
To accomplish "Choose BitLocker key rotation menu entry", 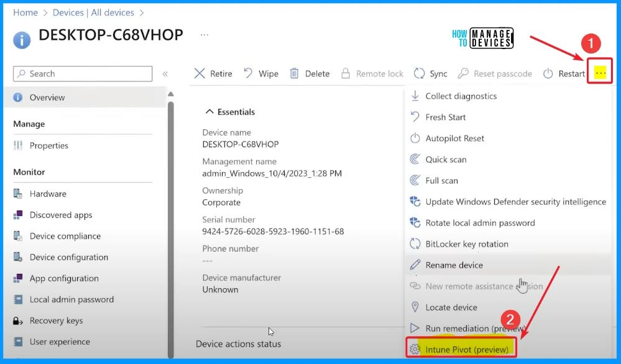I will [x=467, y=243].
